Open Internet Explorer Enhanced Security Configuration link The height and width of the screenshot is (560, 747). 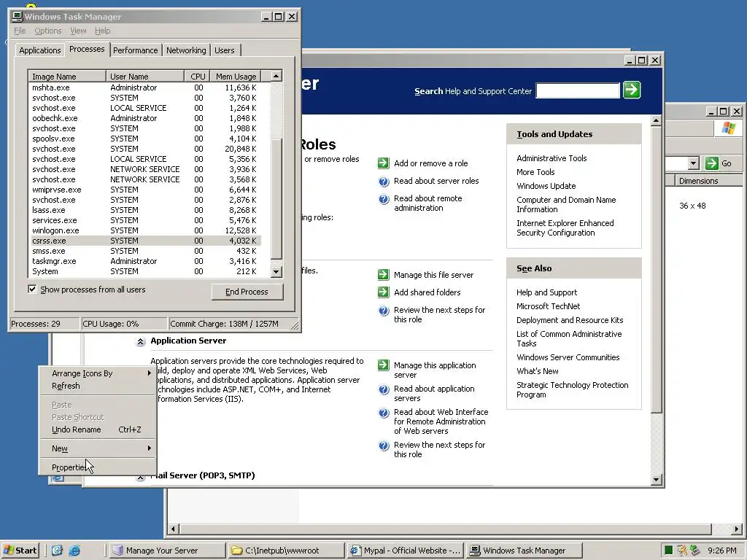565,227
